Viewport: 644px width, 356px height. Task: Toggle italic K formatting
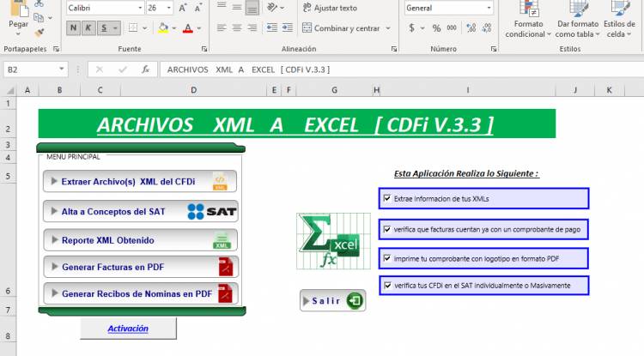pos(88,28)
